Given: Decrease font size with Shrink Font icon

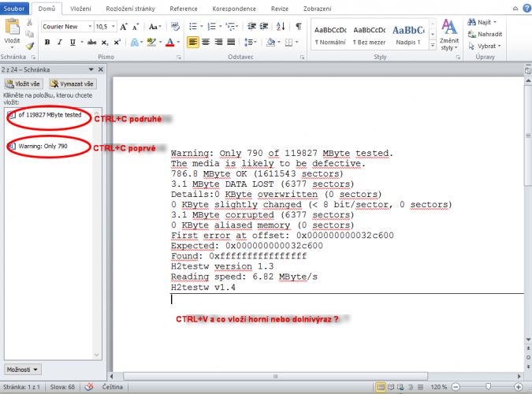Looking at the screenshot, I should (x=136, y=27).
